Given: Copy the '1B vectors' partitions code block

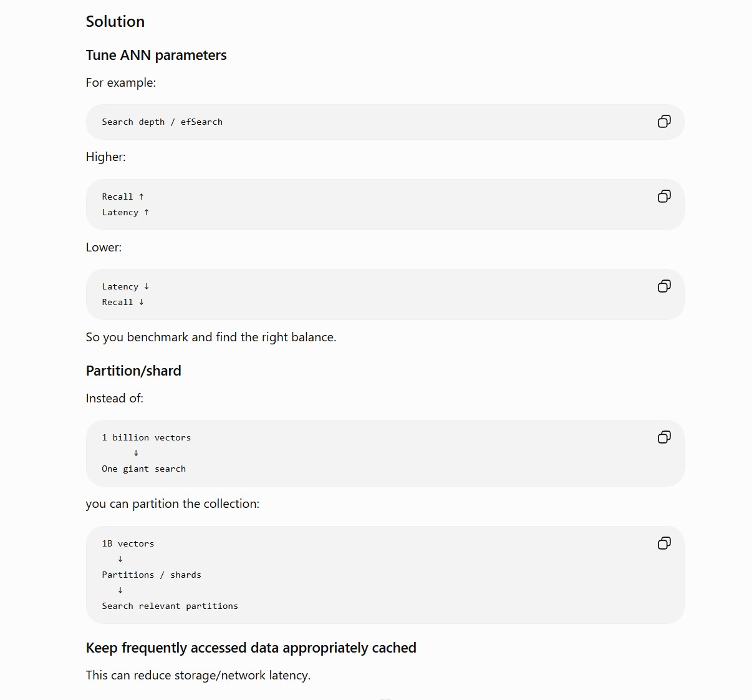Looking at the screenshot, I should [664, 543].
